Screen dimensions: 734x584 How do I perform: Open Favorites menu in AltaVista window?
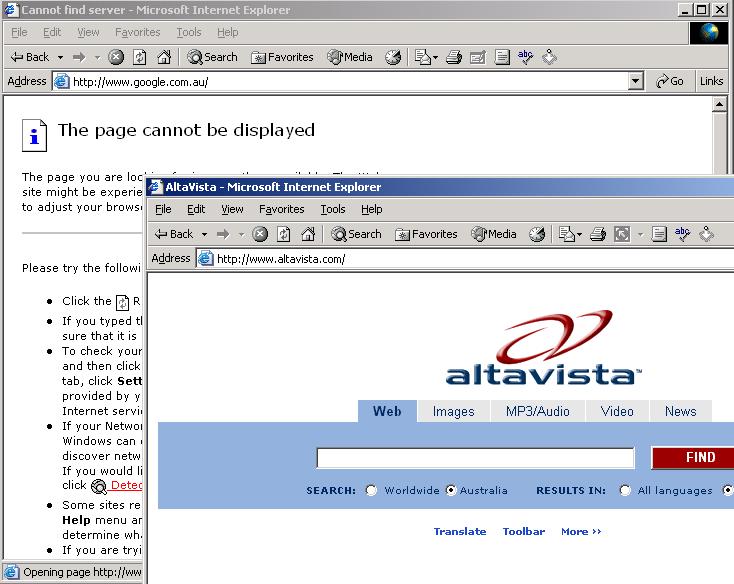(281, 209)
